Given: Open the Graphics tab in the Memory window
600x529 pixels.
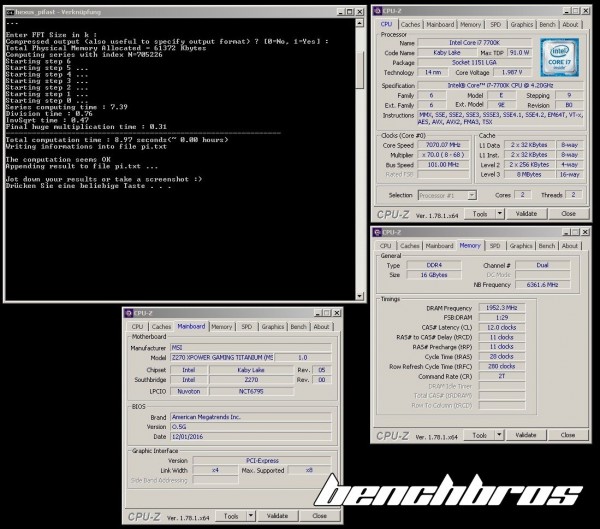Looking at the screenshot, I should [521, 246].
